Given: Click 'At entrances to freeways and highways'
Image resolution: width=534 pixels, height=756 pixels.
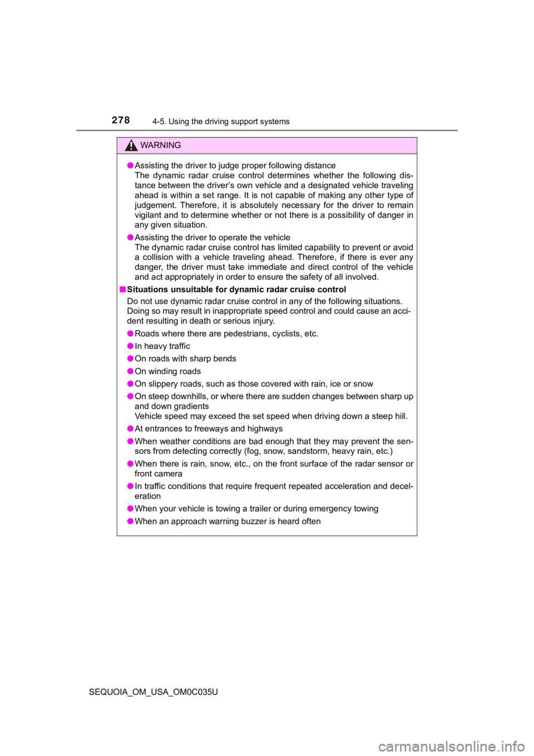Looking at the screenshot, I should click(209, 429).
